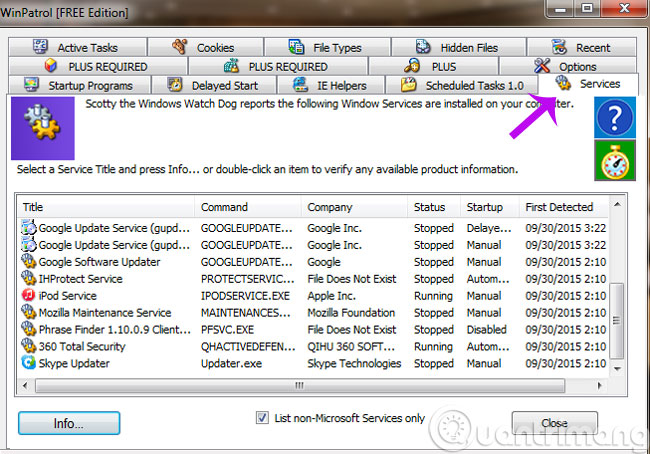
Task: Sort by the Company column header
Action: [x=354, y=207]
